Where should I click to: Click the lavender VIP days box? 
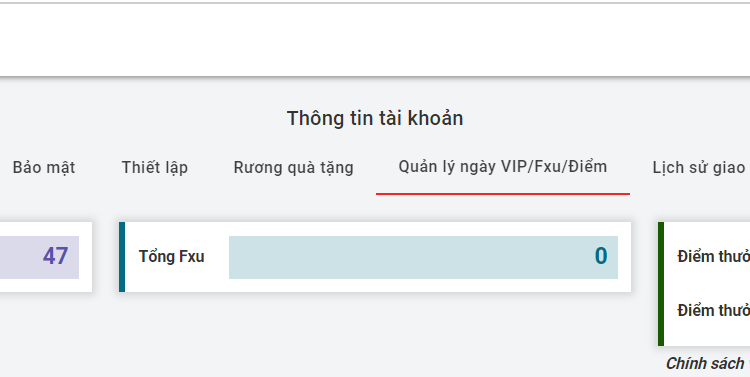[x=39, y=257]
